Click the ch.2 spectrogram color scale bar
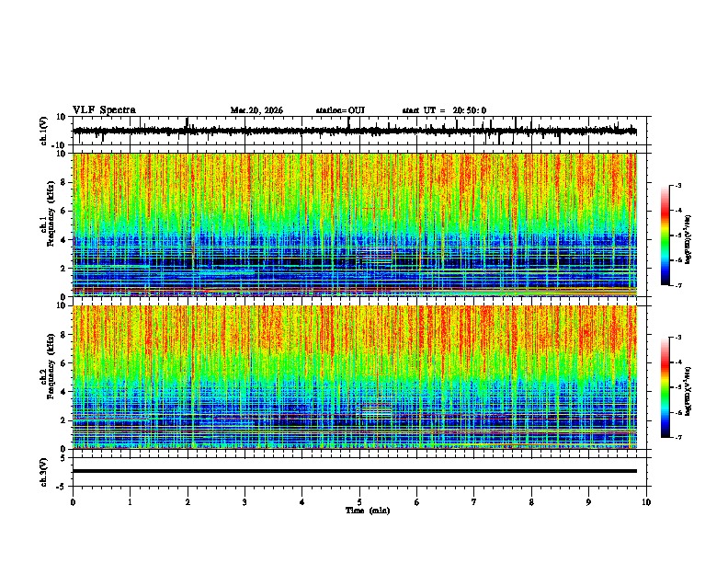This screenshot has width=728, height=563. (665, 387)
